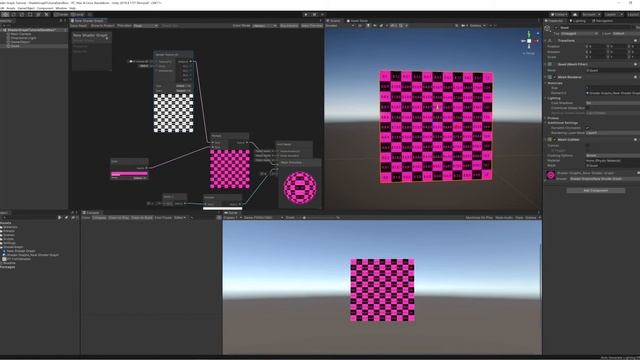Select Directional Light in Hierarchy

[23, 38]
